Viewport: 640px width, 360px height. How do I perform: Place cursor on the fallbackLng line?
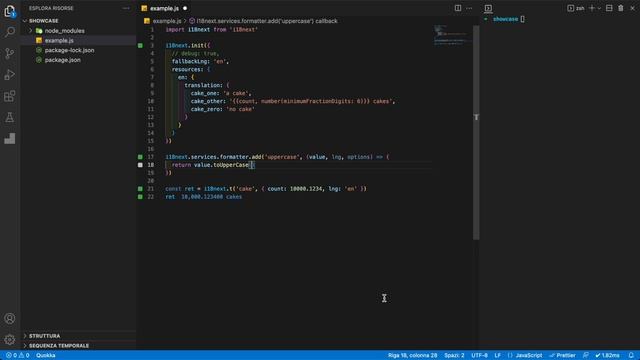pyautogui.click(x=200, y=61)
